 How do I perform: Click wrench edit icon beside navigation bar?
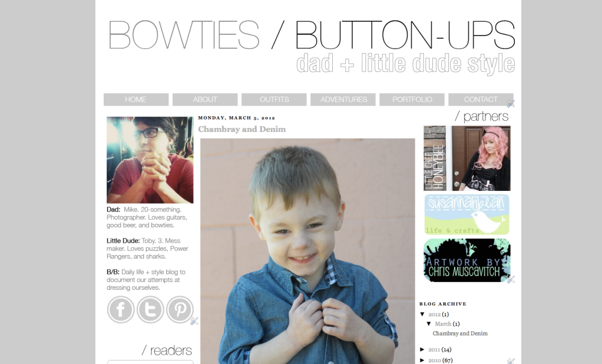(511, 103)
